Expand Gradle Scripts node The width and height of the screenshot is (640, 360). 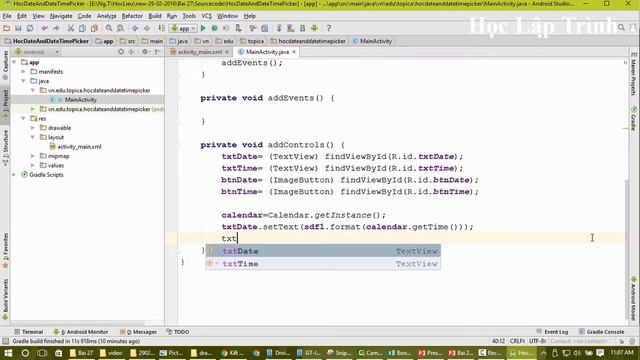coord(15,175)
